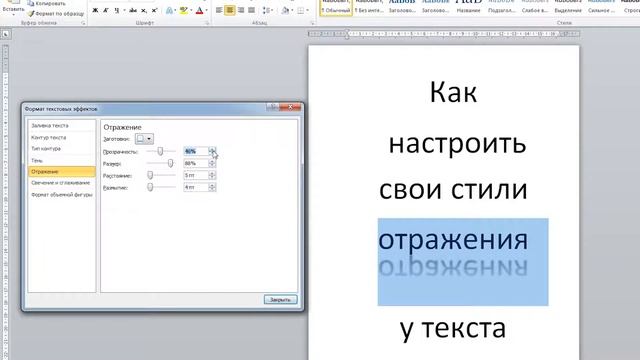This screenshot has width=640, height=360.
Task: Toggle underline formatting (Ч) in ribbon
Action: [117, 10]
